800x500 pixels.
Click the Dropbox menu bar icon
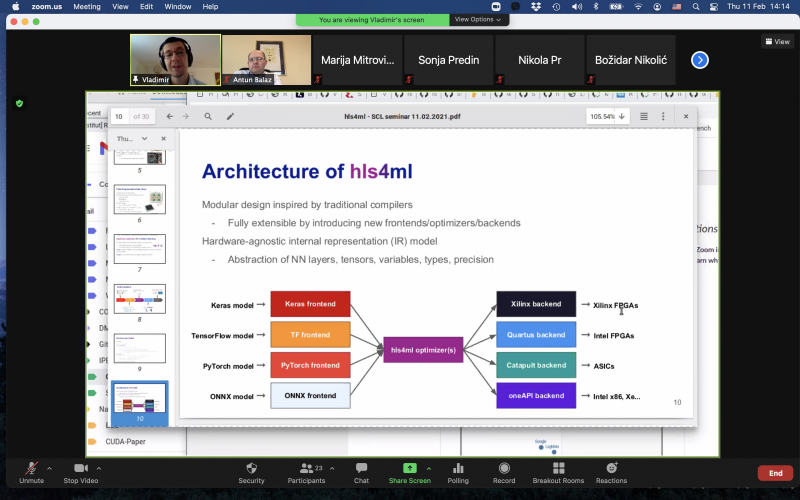pyautogui.click(x=536, y=7)
